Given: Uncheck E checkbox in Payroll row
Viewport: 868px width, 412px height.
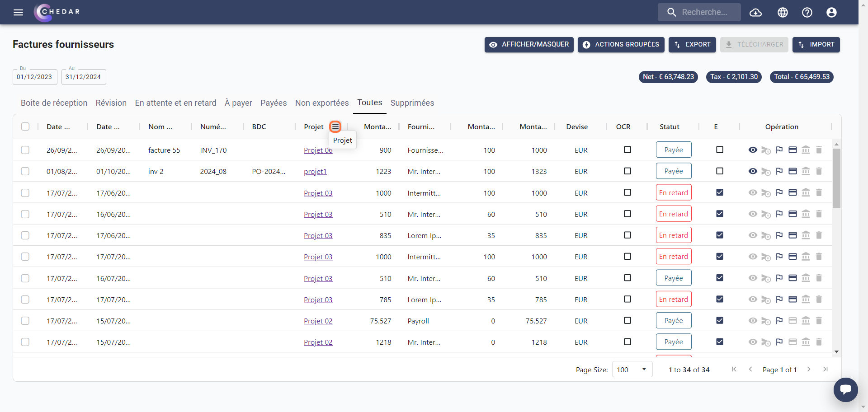Looking at the screenshot, I should pyautogui.click(x=720, y=320).
